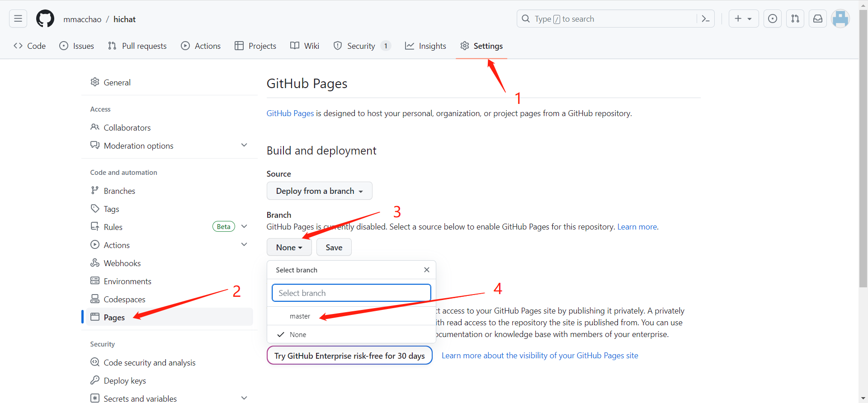Open the Learn more link
This screenshot has width=868, height=403.
637,227
